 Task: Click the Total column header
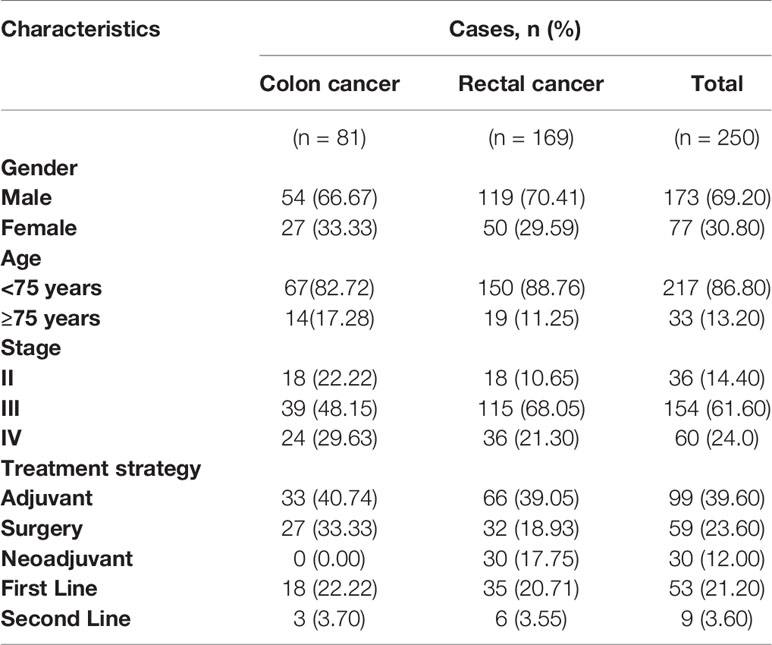pos(717,84)
